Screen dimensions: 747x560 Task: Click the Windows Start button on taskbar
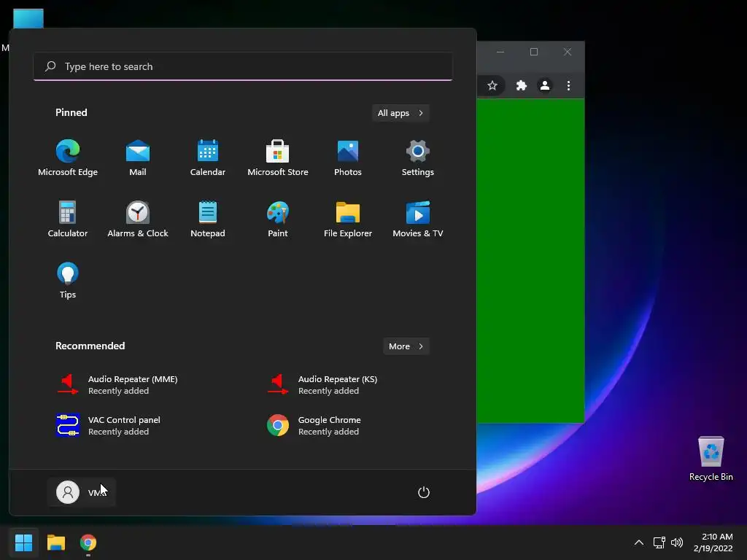coord(23,542)
